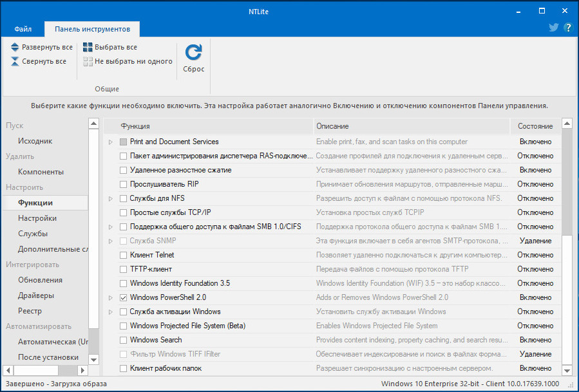Image resolution: width=579 pixels, height=392 pixels.
Task: Toggle Print and Document Services checkbox
Action: [123, 142]
